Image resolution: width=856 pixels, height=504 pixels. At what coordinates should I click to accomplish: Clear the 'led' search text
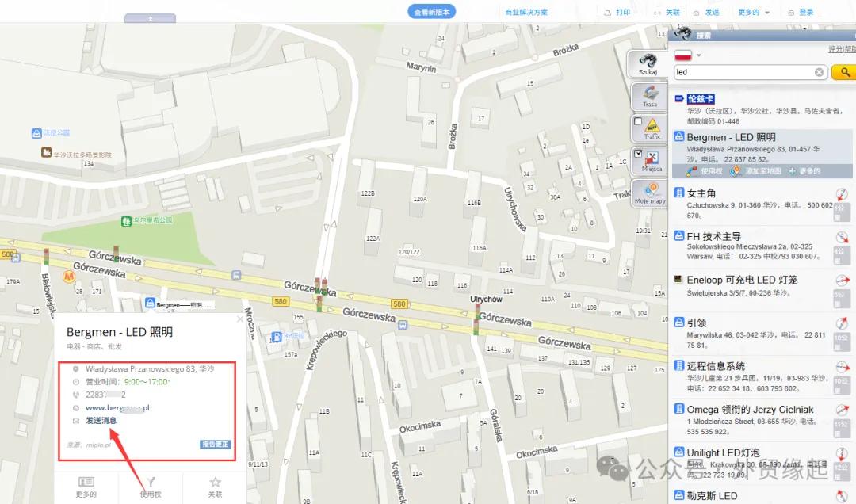819,72
